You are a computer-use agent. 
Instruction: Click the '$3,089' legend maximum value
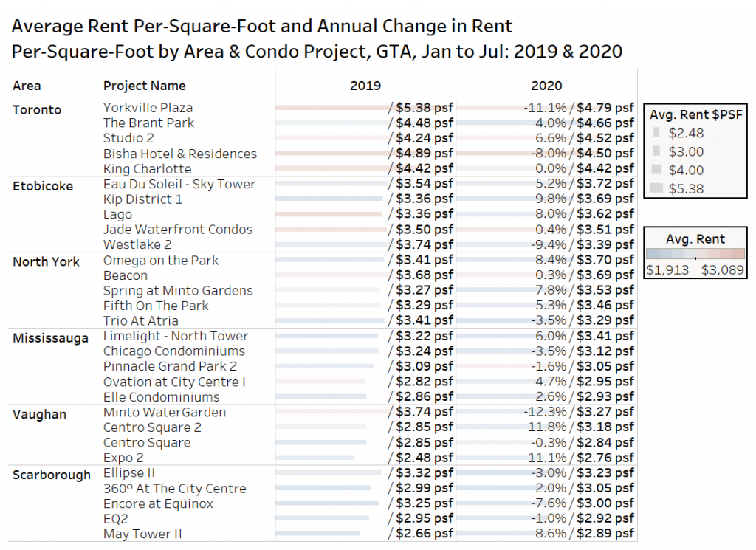[x=723, y=270]
